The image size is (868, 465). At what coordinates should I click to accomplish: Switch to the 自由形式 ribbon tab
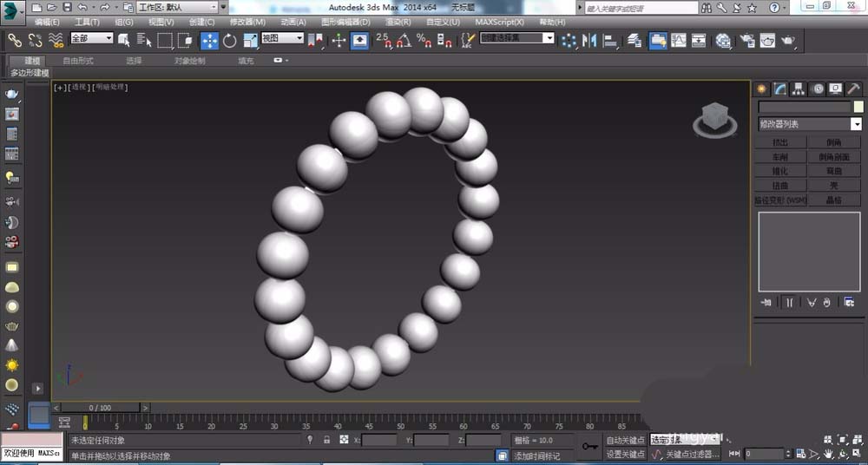click(78, 61)
